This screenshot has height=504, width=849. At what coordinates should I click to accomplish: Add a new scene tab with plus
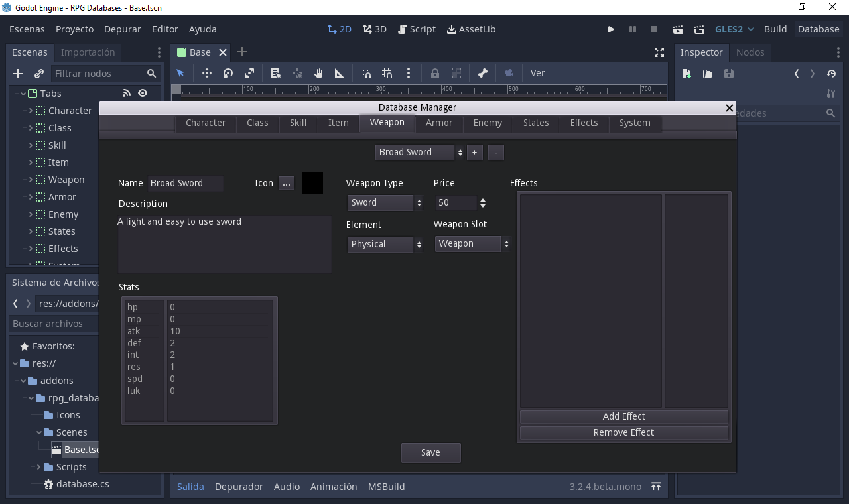tap(242, 52)
